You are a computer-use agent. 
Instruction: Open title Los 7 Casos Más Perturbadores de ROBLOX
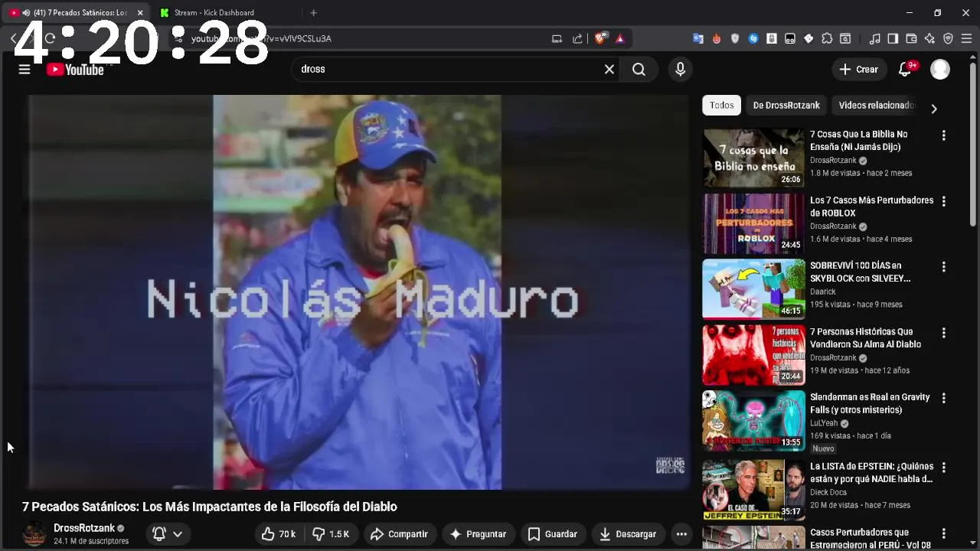871,207
